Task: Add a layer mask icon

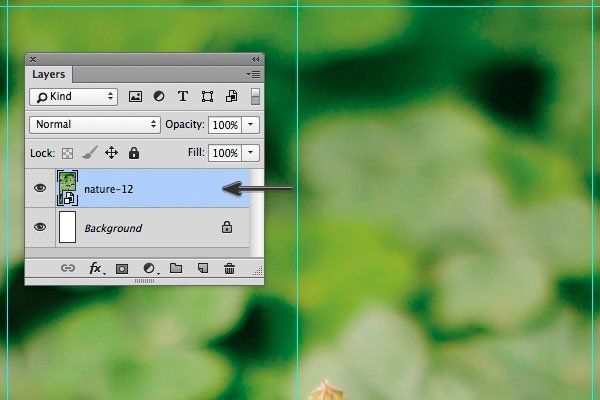Action: (x=122, y=269)
